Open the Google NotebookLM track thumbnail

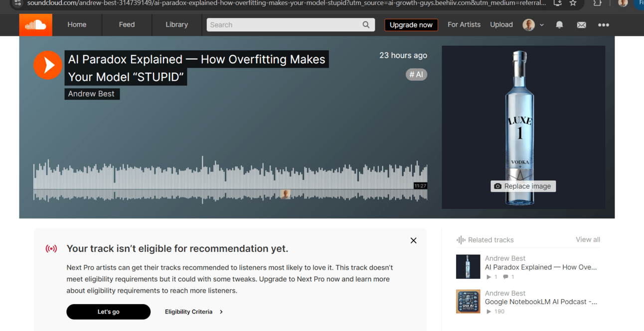[x=468, y=302]
